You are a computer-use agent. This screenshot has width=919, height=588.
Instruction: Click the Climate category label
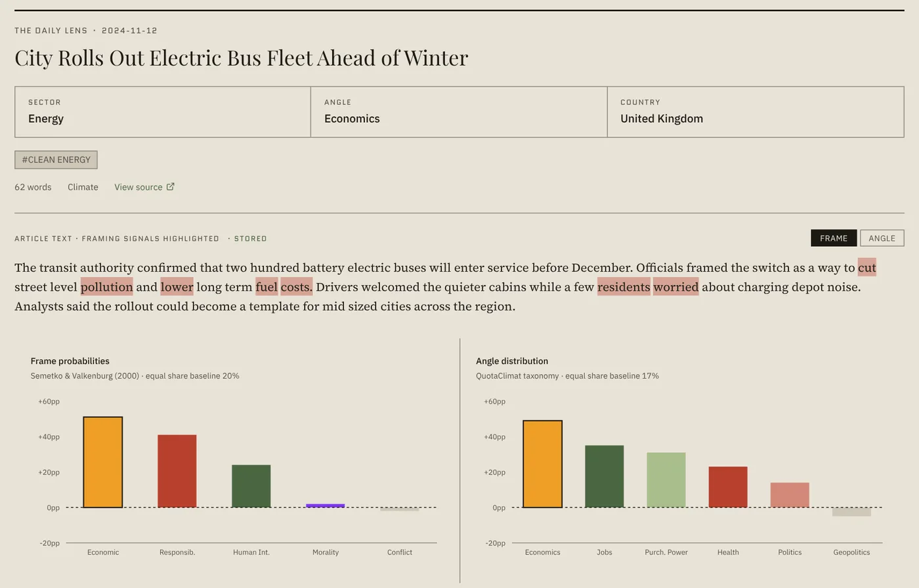83,187
